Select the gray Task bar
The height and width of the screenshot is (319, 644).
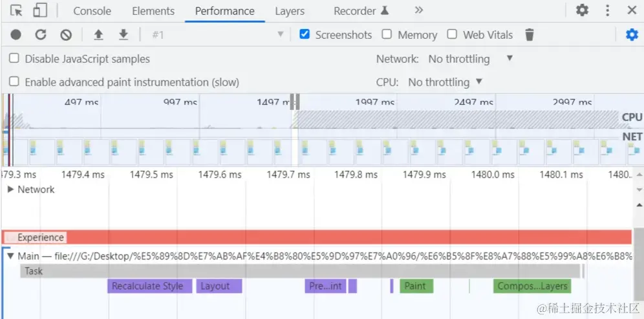pyautogui.click(x=300, y=271)
